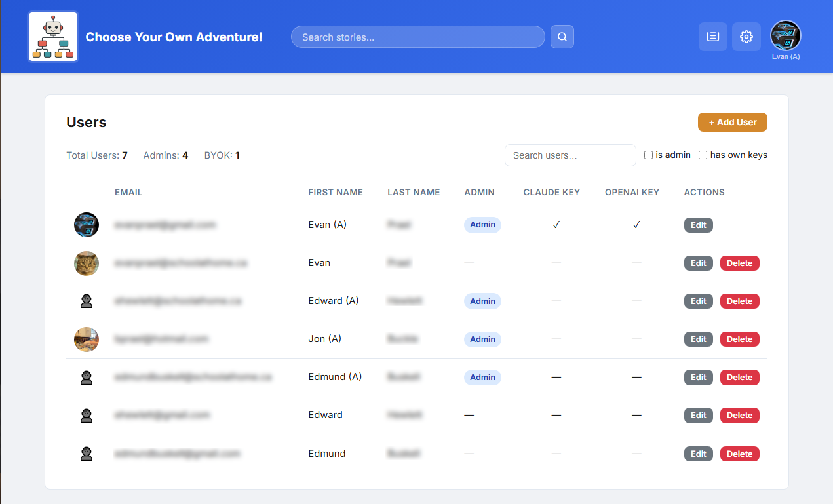Click the EMAIL column header
Viewport: 833px width, 504px height.
point(128,192)
